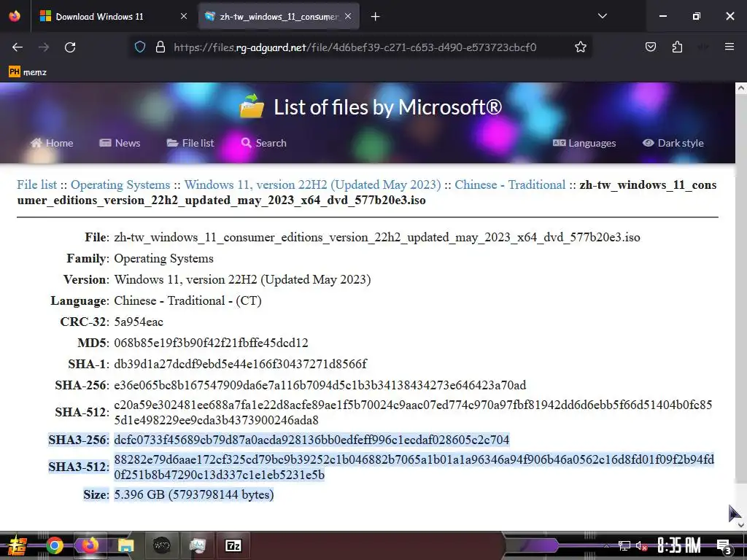
Task: Launch Google Chrome from taskbar
Action: [x=54, y=545]
